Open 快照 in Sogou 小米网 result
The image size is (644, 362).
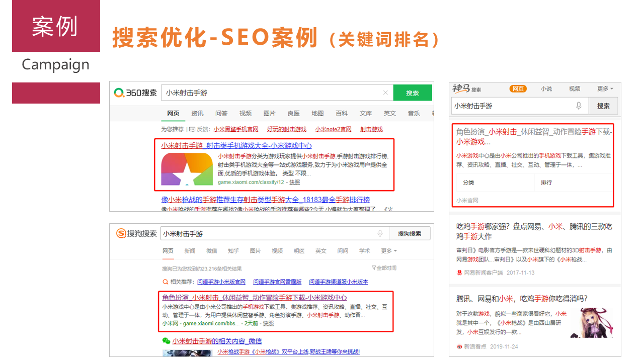[x=268, y=323]
